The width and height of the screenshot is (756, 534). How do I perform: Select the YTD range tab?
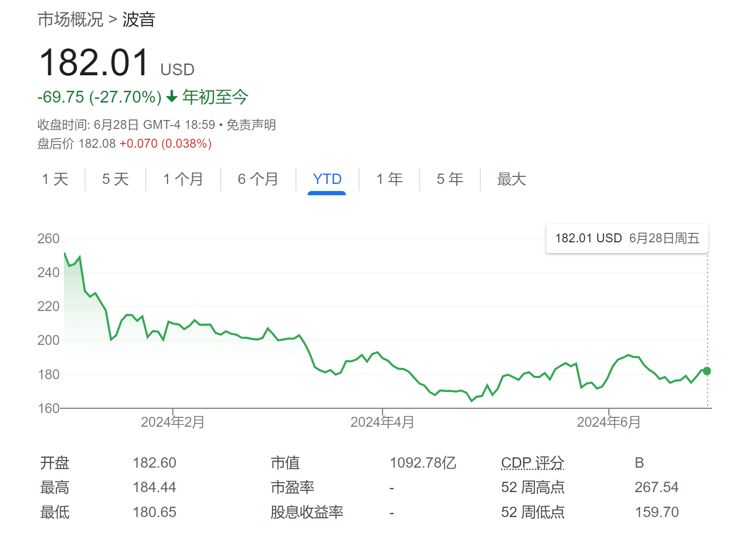(327, 179)
